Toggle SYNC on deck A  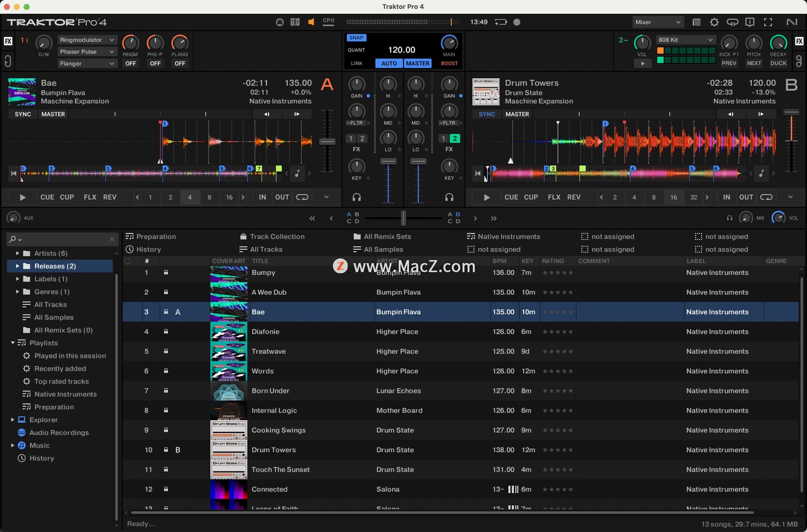23,114
